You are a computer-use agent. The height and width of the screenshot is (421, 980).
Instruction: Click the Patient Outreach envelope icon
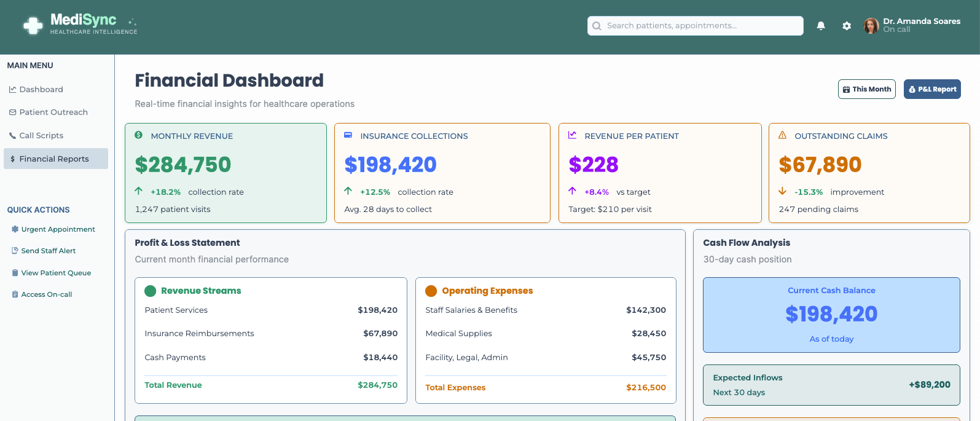(12, 112)
